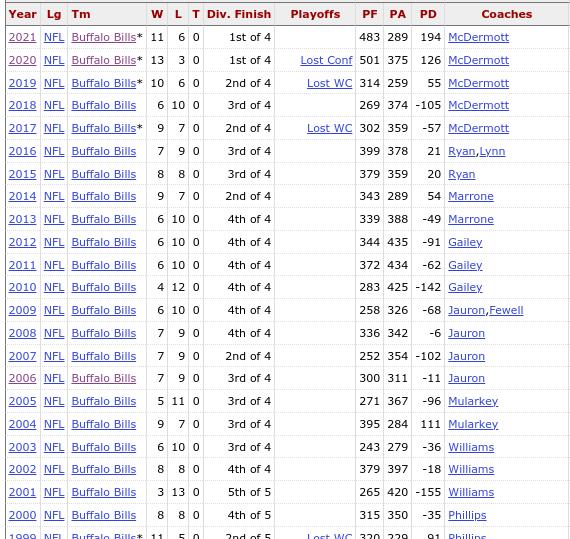Image resolution: width=570 pixels, height=539 pixels.
Task: Open coach Williams link in 2003 row
Action: [x=471, y=447]
